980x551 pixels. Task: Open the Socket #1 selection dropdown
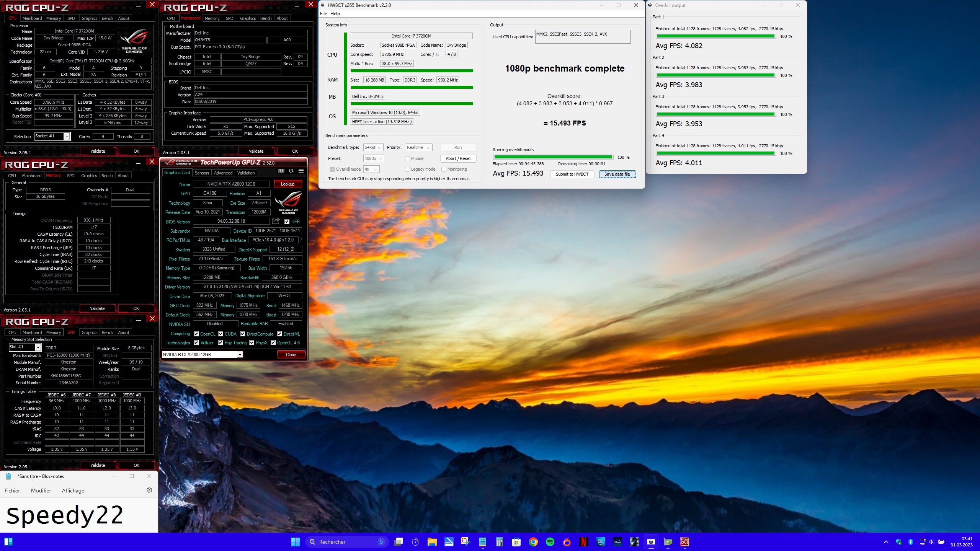pyautogui.click(x=53, y=136)
